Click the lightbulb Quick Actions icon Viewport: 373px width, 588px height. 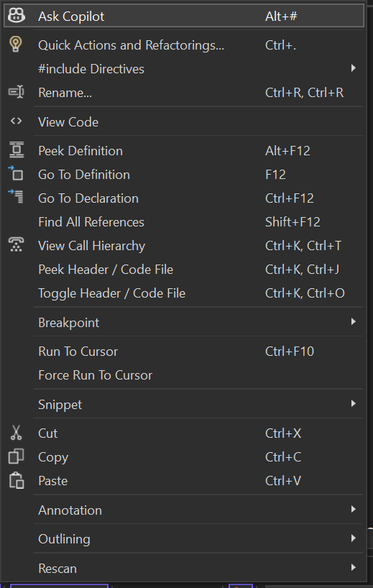coord(16,45)
